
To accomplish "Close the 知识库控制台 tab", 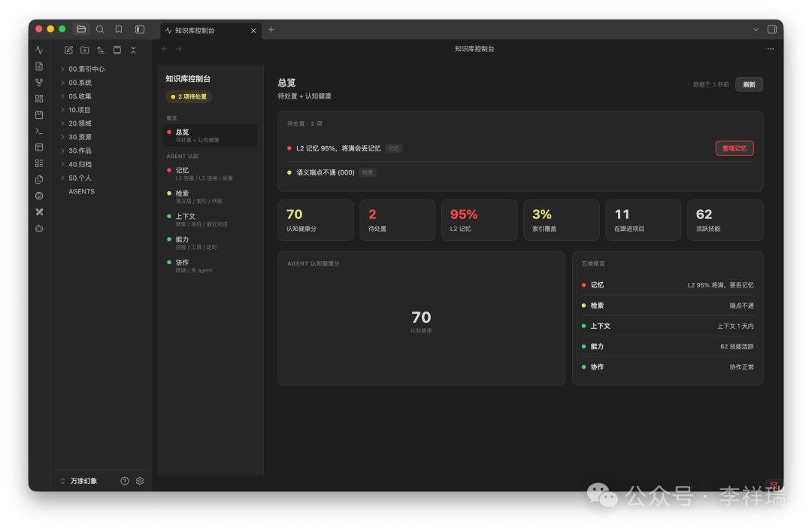I will coord(253,31).
